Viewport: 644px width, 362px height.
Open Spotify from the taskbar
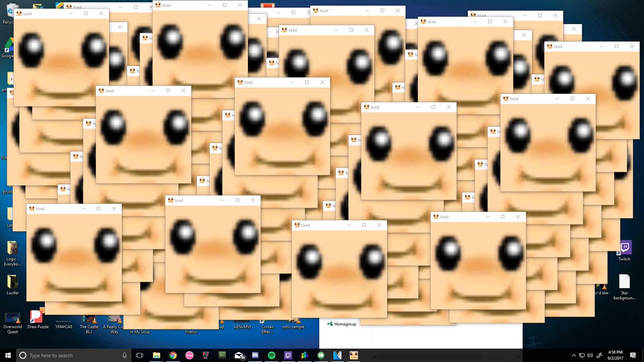pyautogui.click(x=272, y=355)
